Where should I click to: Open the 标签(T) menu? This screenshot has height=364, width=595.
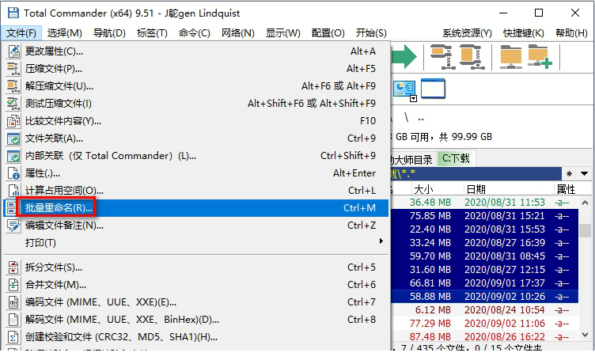pos(152,33)
